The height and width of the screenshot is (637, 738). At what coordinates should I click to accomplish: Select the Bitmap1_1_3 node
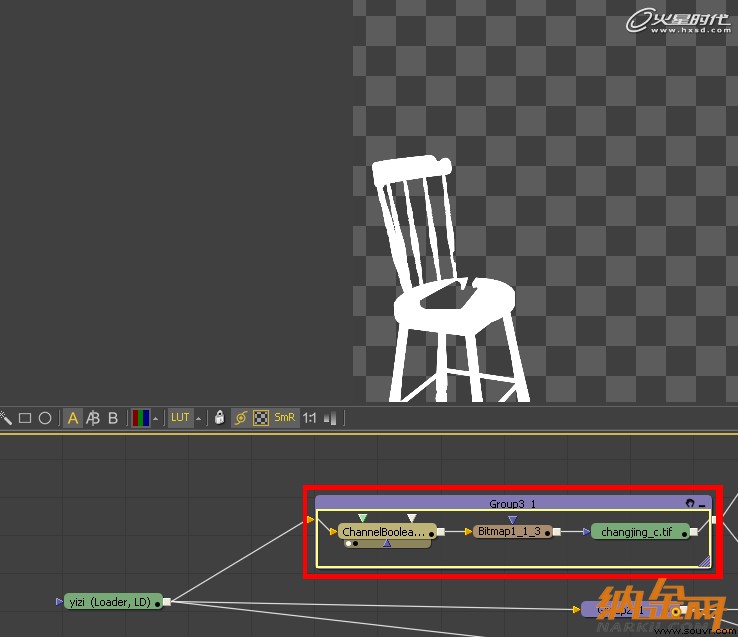point(512,532)
